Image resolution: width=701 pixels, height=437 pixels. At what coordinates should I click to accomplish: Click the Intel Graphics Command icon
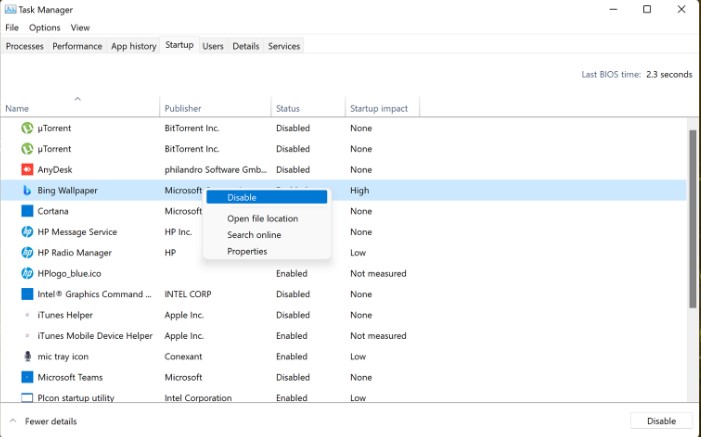(28, 294)
